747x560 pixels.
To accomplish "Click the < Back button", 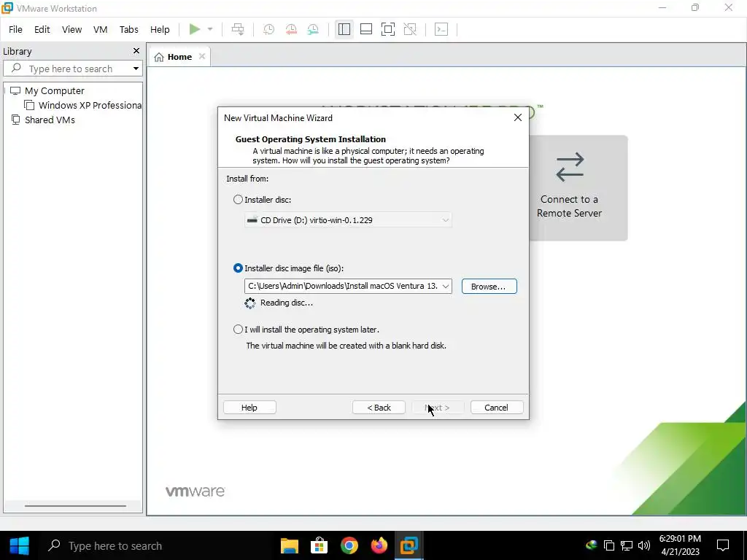I will click(x=379, y=408).
